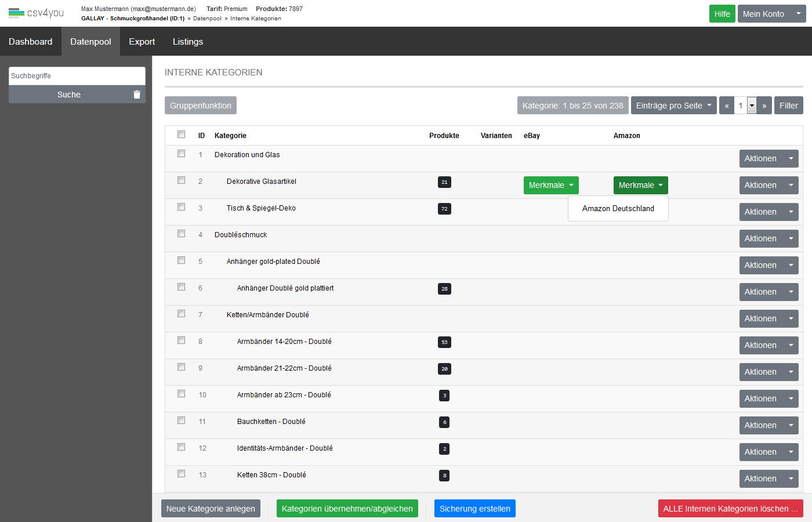Go to next page with » arrow
Viewport: 812px width, 522px height.
(x=764, y=106)
